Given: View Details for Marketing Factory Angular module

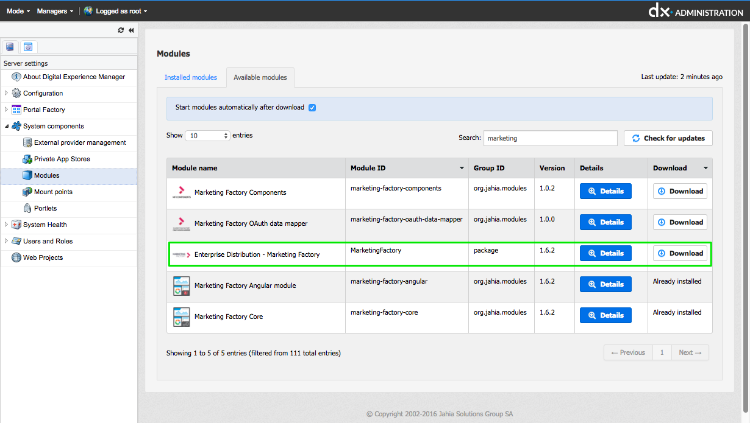Looking at the screenshot, I should point(606,284).
